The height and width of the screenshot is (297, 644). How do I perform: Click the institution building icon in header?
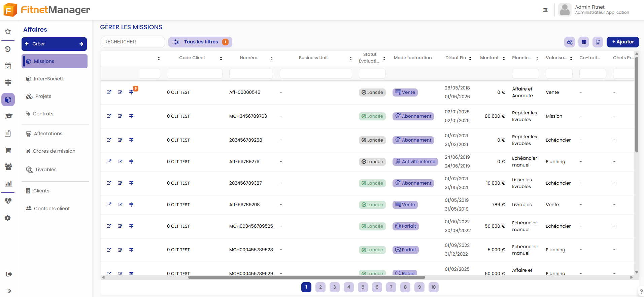(545, 10)
